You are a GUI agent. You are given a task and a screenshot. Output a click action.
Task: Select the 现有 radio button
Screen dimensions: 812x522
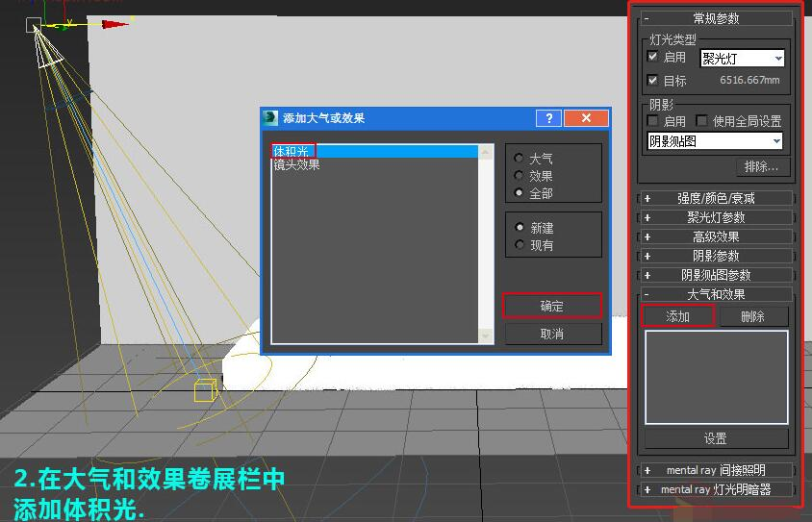(x=520, y=245)
